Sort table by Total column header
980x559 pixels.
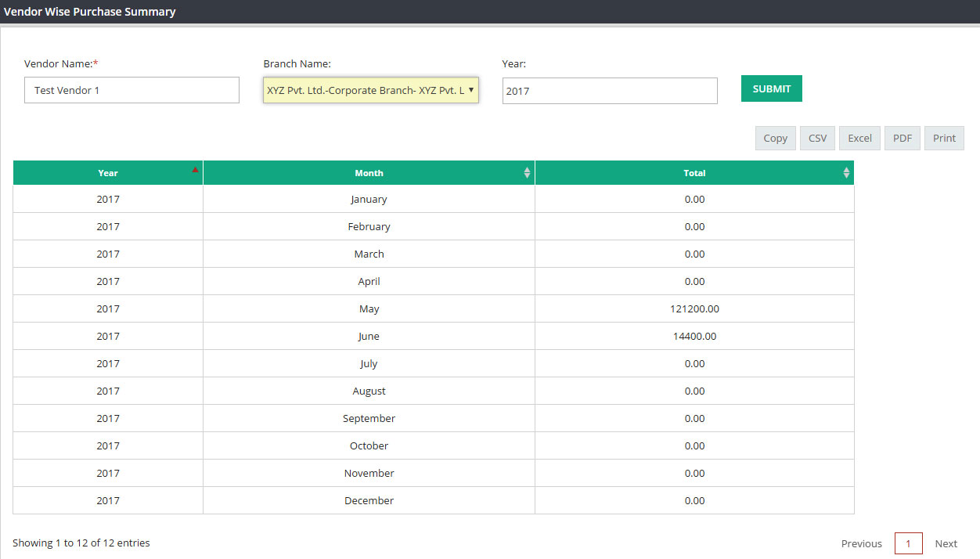point(694,173)
